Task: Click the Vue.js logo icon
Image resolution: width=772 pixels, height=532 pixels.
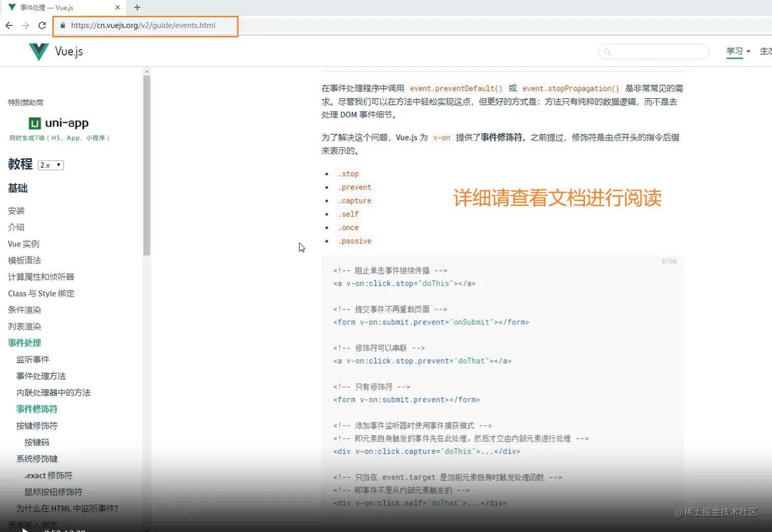Action: (39, 52)
